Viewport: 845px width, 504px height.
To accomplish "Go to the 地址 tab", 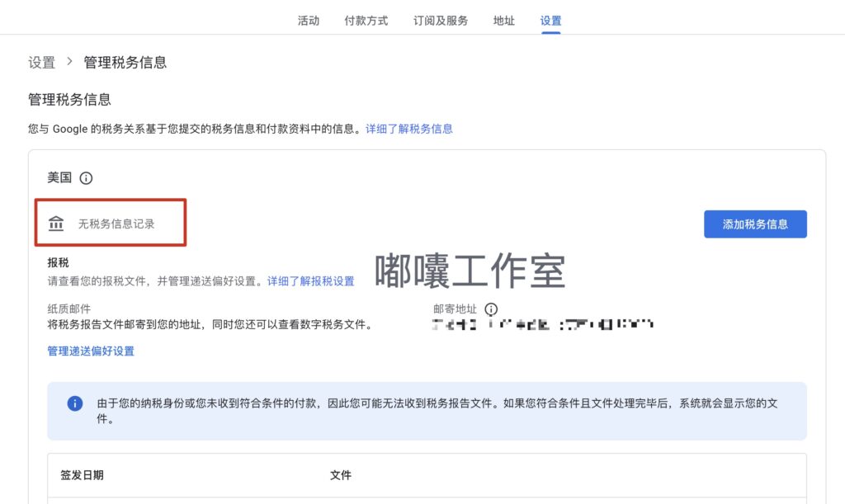I will point(504,21).
